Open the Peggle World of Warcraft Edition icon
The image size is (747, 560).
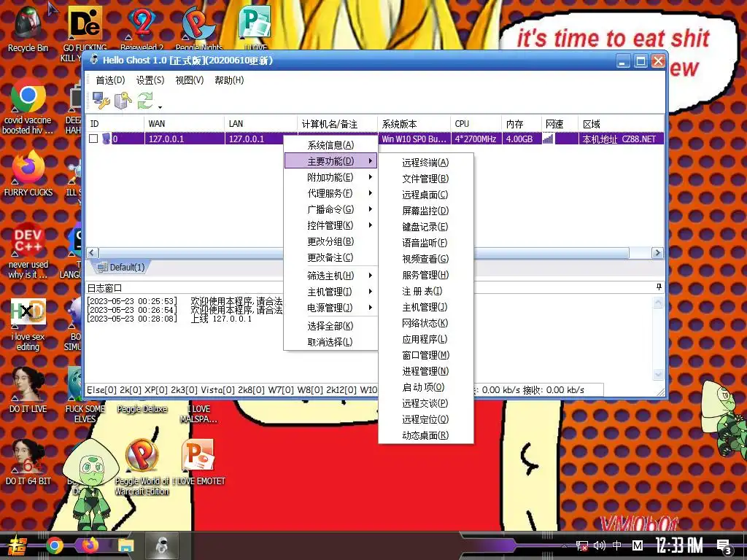point(142,467)
